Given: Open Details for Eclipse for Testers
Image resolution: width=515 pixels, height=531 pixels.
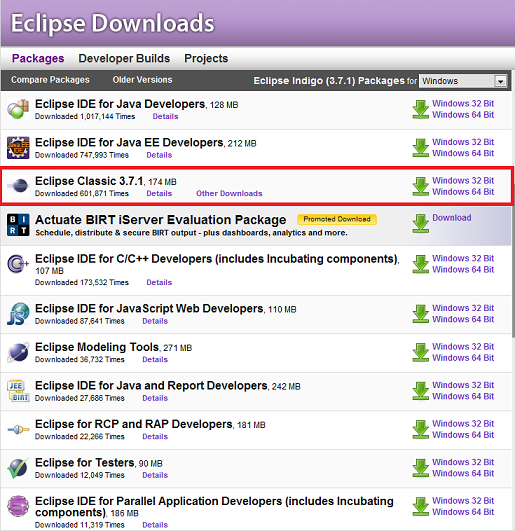Looking at the screenshot, I should (155, 475).
